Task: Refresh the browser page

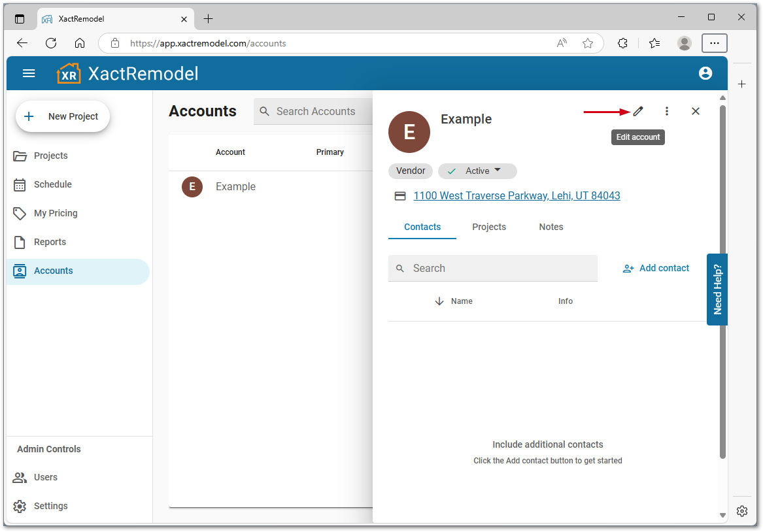Action: (x=51, y=43)
